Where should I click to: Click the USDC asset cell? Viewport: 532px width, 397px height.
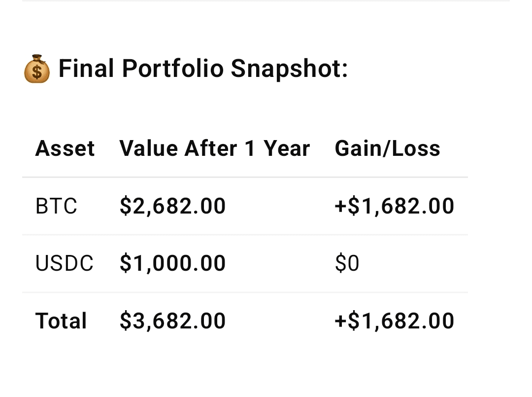coord(64,263)
